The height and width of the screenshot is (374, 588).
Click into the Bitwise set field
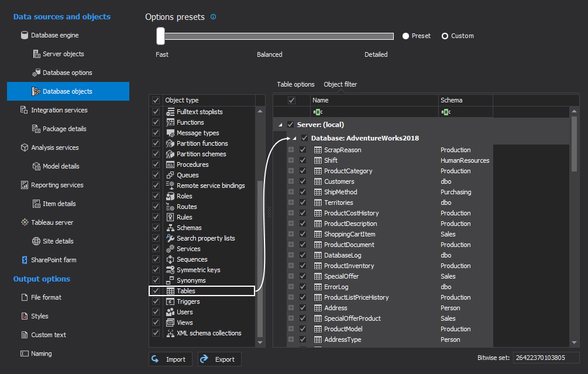(546, 358)
